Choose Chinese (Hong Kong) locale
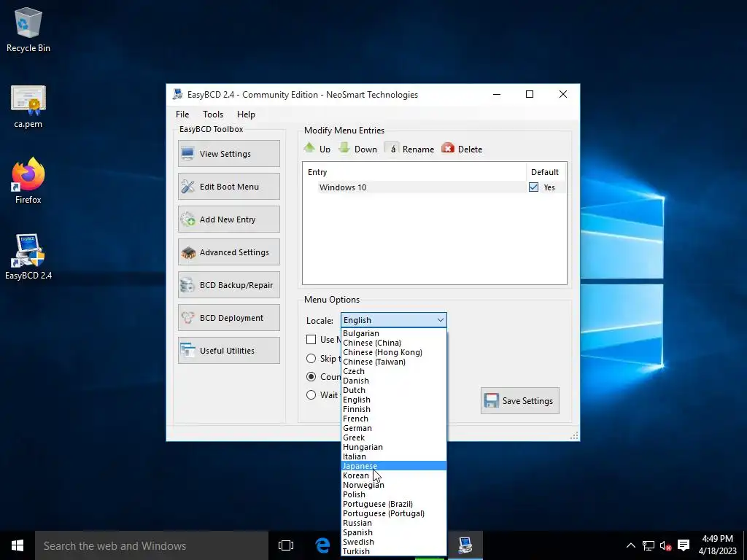 pos(394,352)
